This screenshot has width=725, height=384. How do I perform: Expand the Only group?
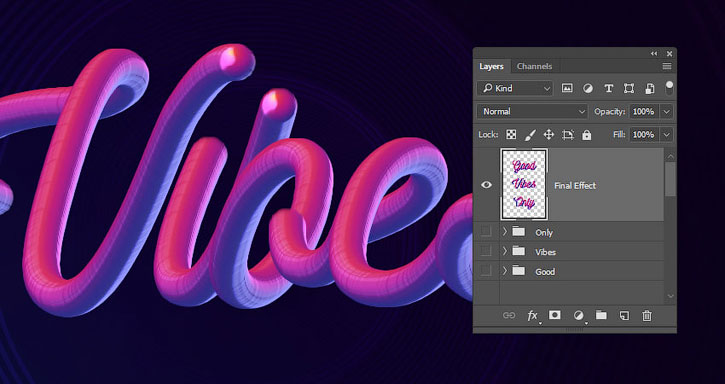coord(505,232)
